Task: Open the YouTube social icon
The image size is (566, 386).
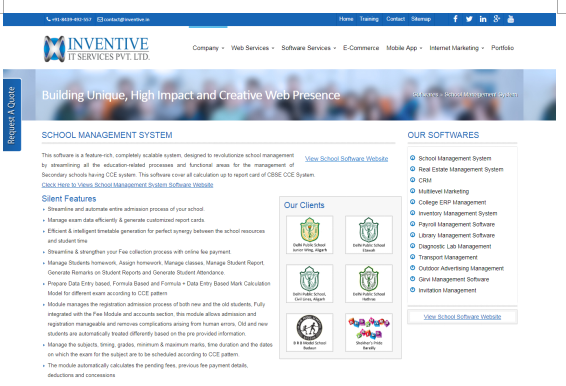Action: [x=510, y=19]
